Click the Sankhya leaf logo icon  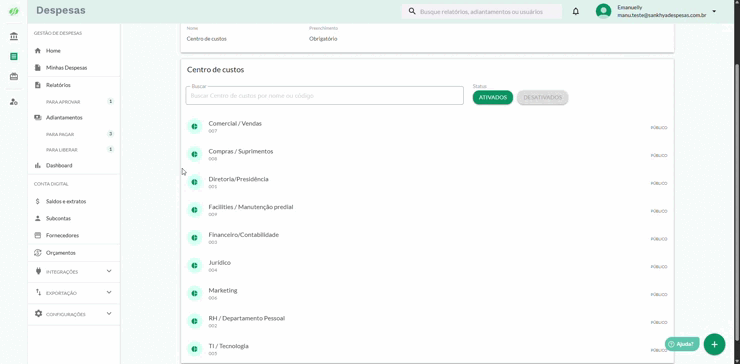tap(14, 11)
